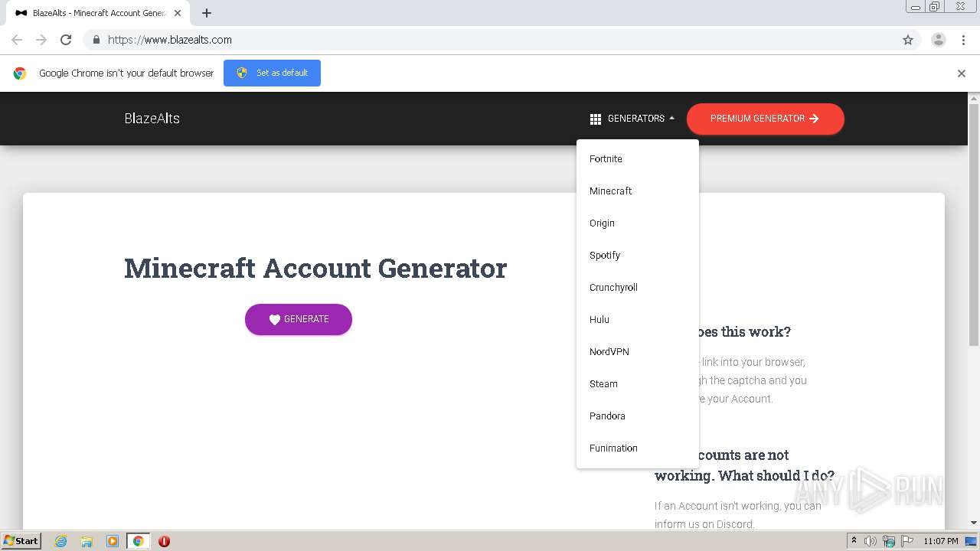Screen dimensions: 980x551
Task: Pick Hulu in the dropdown list
Action: (638, 320)
